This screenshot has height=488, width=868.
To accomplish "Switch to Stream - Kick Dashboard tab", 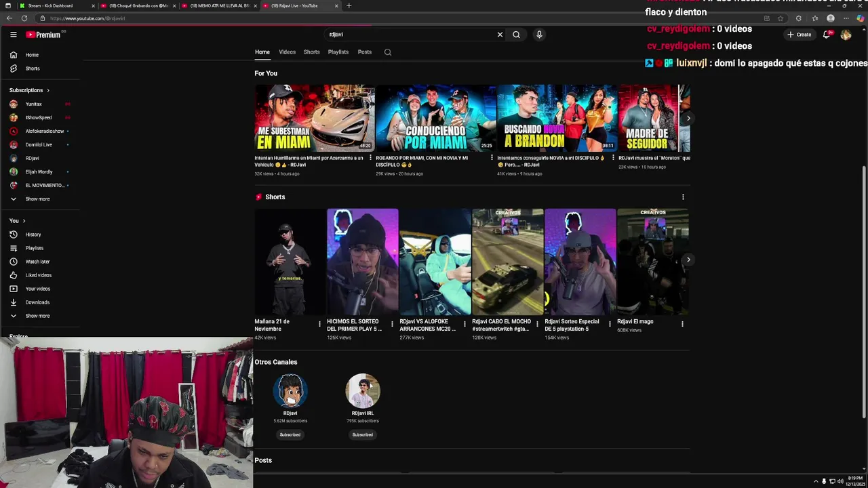I will (x=56, y=5).
